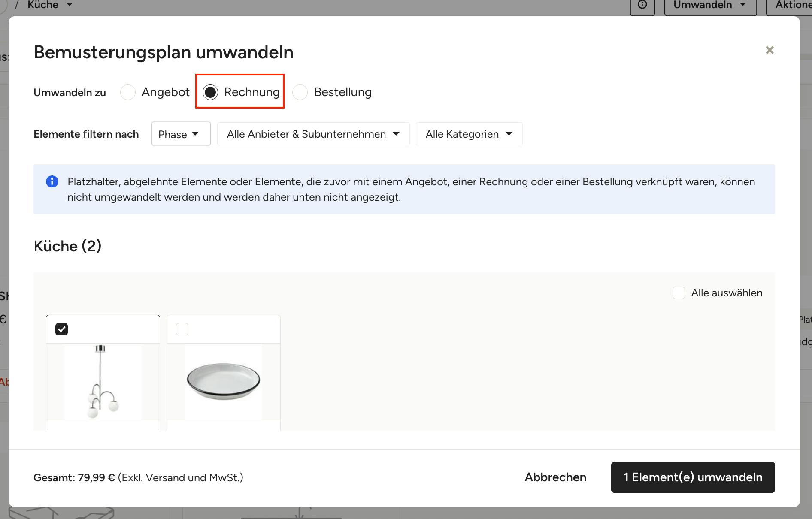Click the blue info icon in the notice

click(52, 181)
